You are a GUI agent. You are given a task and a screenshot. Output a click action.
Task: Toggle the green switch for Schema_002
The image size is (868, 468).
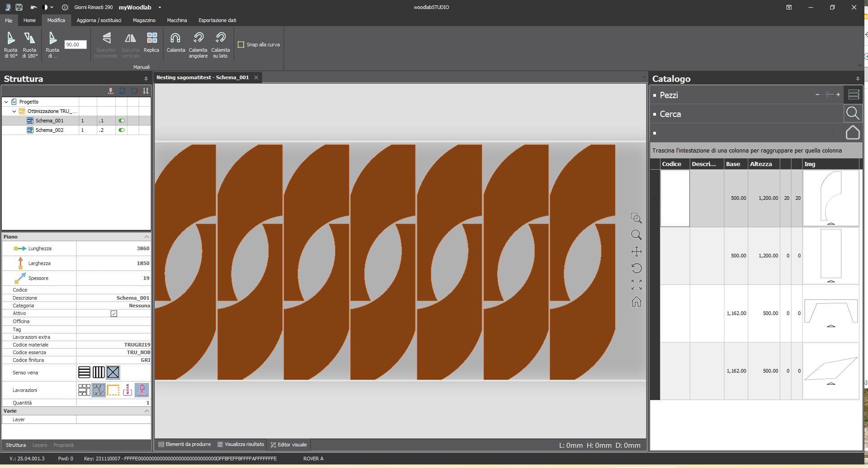coord(122,130)
